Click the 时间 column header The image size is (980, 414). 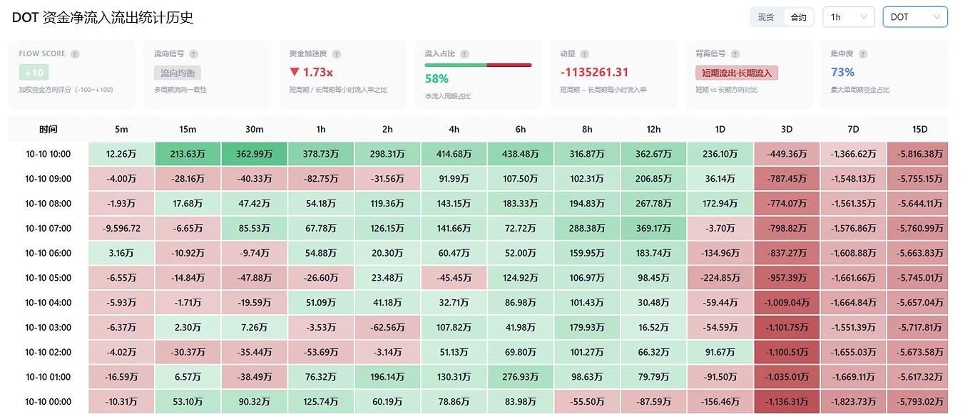pos(49,129)
